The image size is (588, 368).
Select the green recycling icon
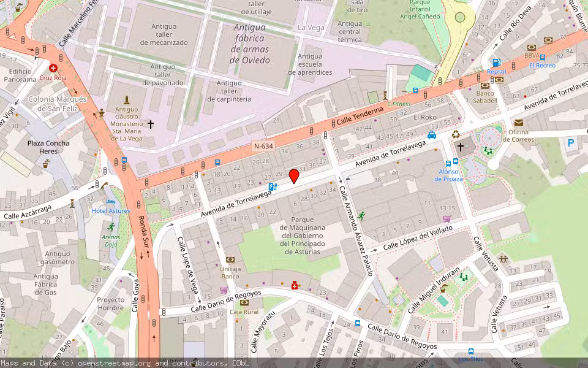(456, 134)
